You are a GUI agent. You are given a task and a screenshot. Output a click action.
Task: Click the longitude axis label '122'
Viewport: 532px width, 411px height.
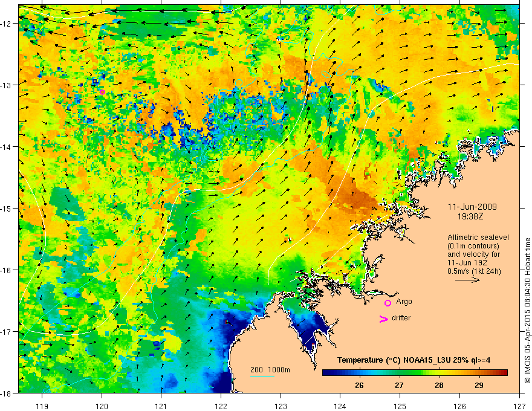pos(221,406)
